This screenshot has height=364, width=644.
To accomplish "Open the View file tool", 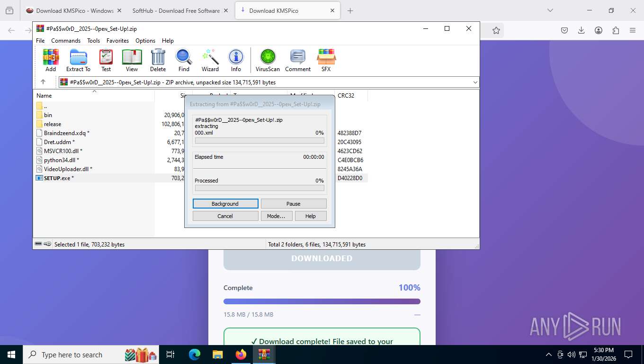I will (x=132, y=60).
